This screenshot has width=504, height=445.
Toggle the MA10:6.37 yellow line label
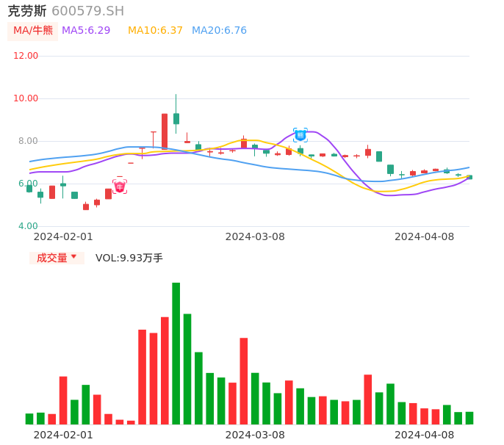(155, 31)
